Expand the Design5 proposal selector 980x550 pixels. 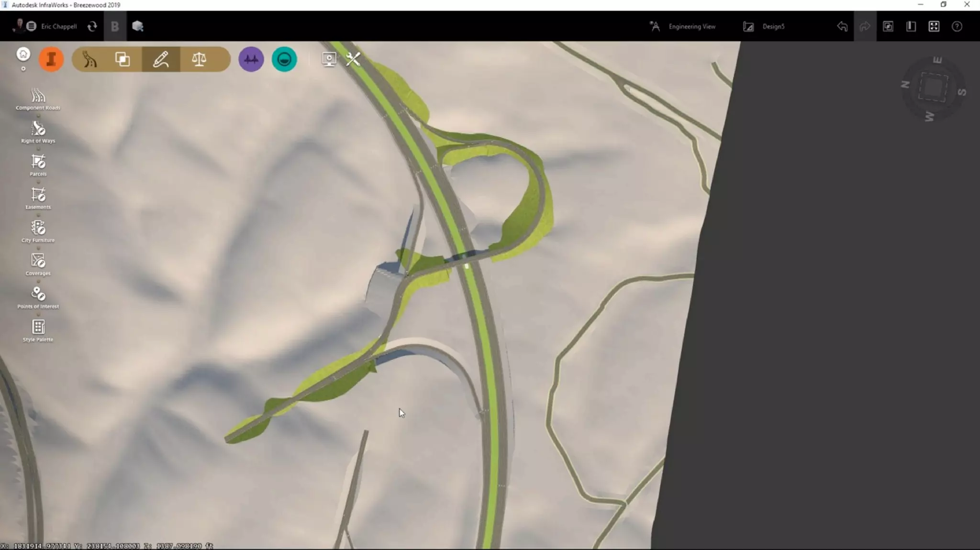[773, 26]
